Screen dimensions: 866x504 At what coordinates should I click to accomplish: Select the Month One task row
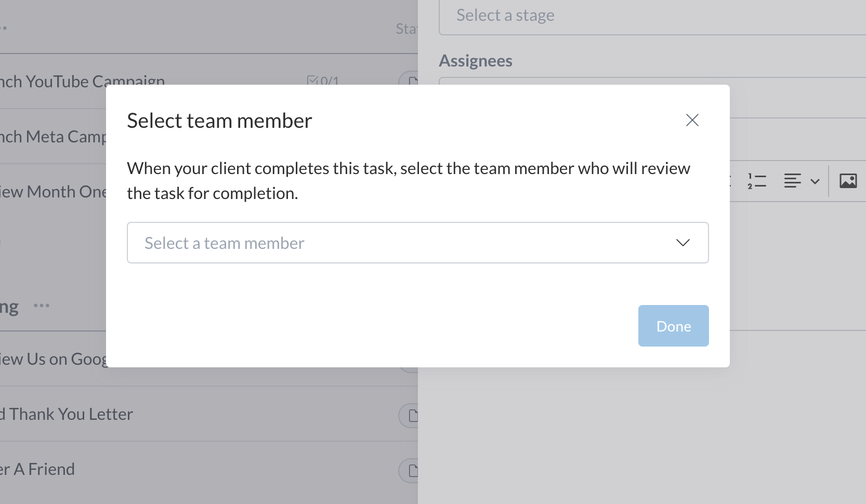click(52, 192)
